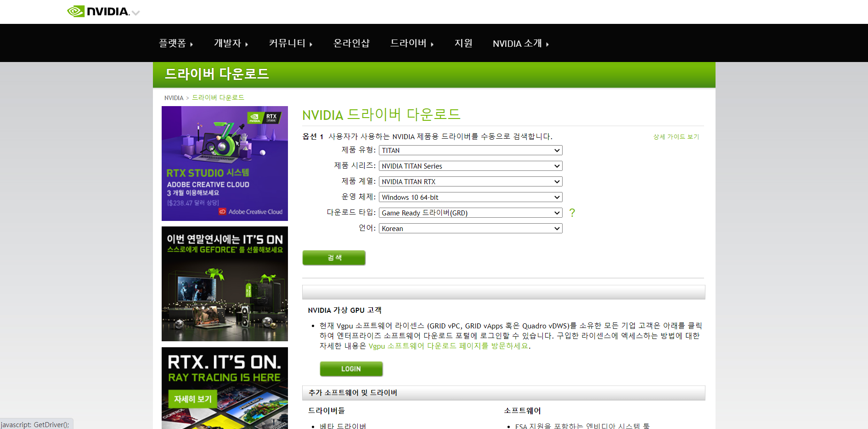Open the NVIDIA 소개 menu
The image size is (868, 429).
[521, 43]
